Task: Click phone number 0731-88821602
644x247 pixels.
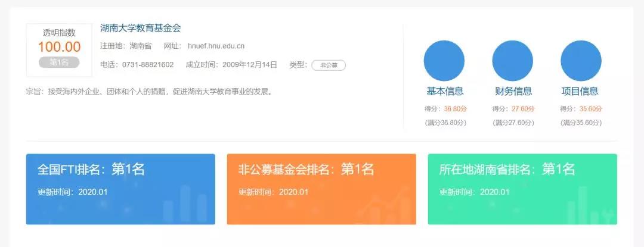Action: (148, 65)
